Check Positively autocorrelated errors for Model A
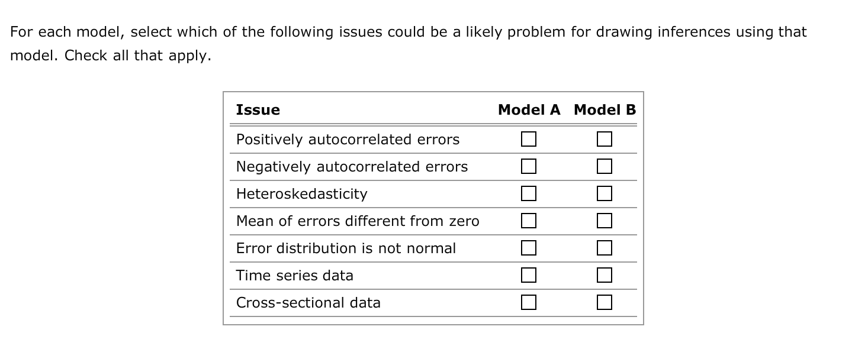 coord(529,139)
